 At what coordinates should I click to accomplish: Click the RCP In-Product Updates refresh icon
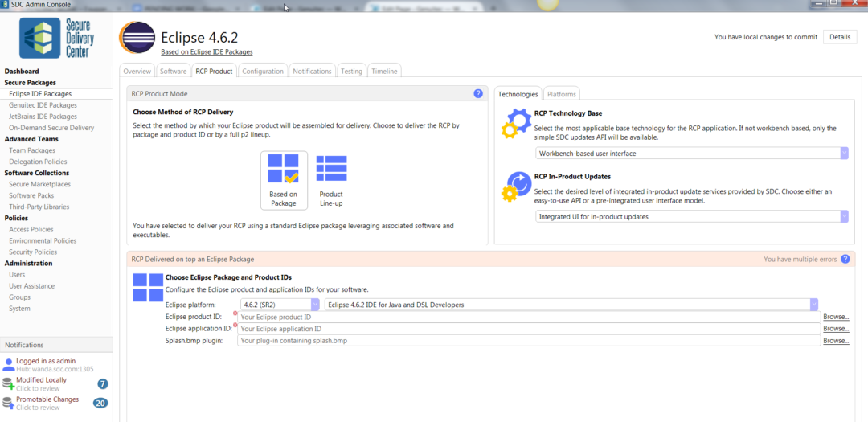(515, 186)
